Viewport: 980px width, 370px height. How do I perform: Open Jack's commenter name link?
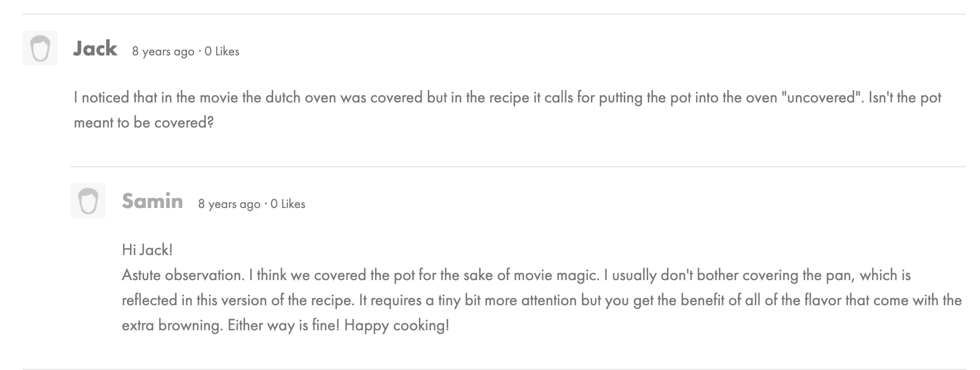[x=95, y=49]
